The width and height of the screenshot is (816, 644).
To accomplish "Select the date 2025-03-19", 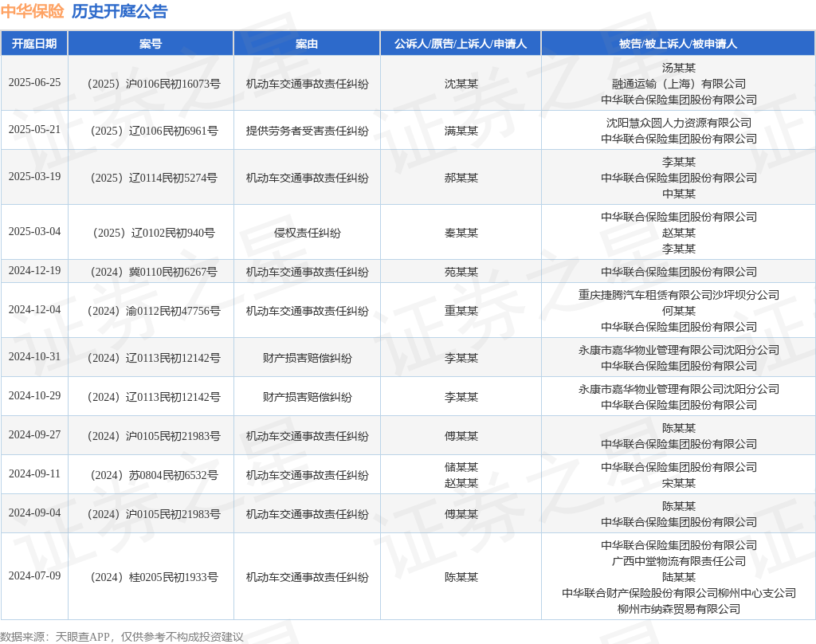I will pyautogui.click(x=34, y=176).
